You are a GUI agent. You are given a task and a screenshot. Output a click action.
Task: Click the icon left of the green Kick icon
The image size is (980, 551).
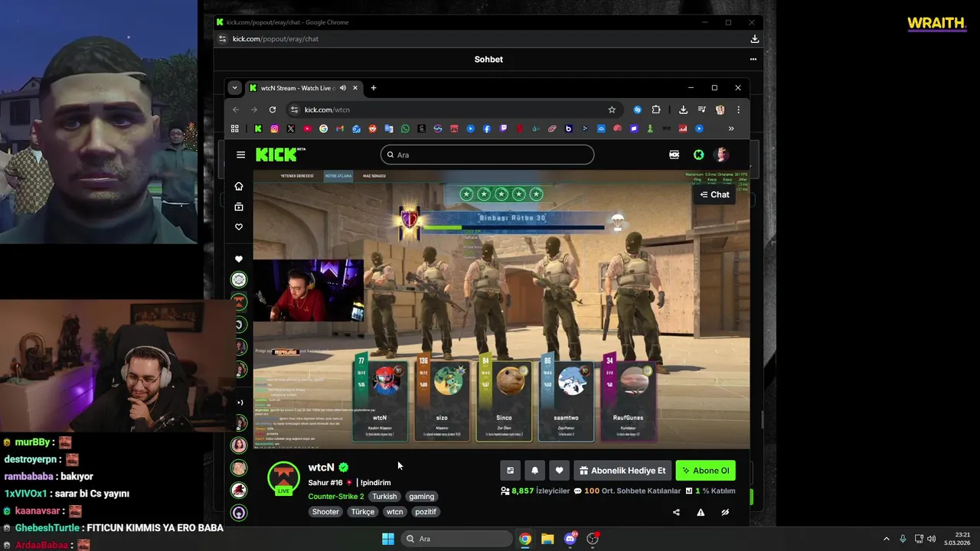click(x=674, y=155)
